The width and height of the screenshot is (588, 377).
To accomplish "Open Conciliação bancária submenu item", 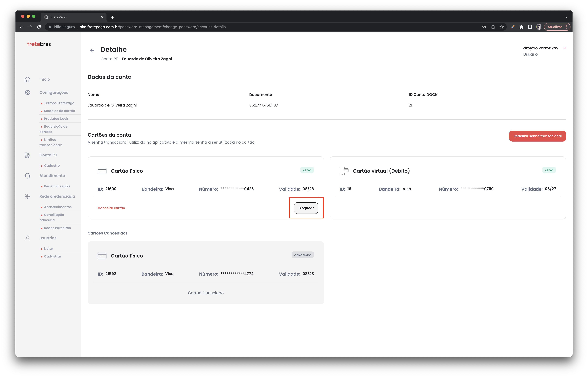I will click(52, 217).
